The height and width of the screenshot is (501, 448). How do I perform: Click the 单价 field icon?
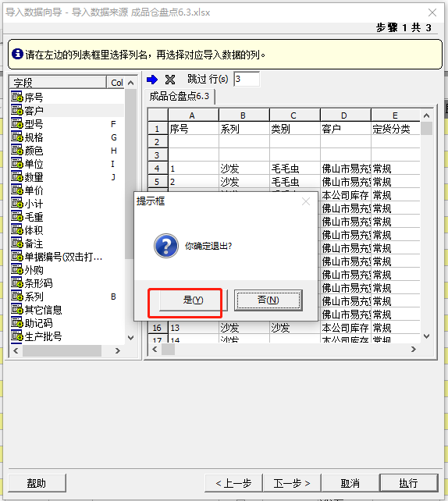tap(17, 190)
